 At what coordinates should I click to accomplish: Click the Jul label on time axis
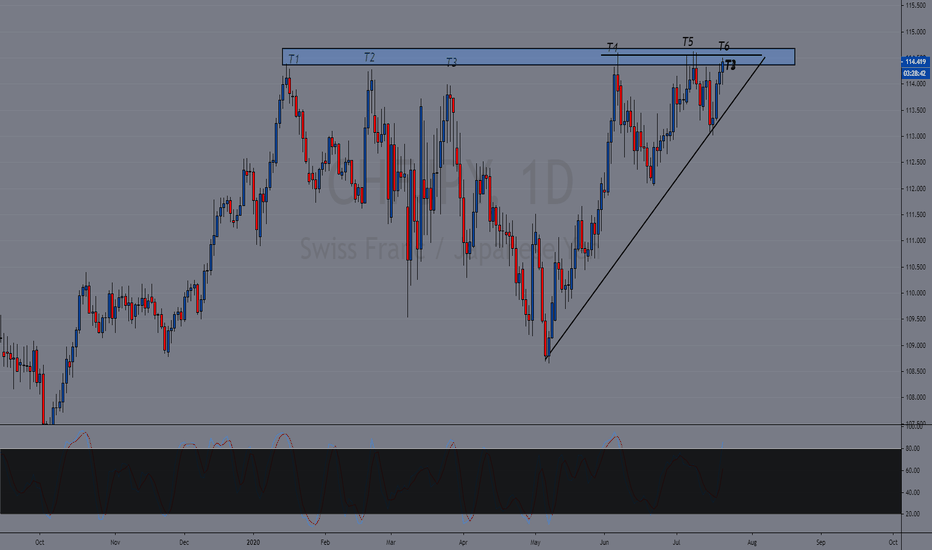point(676,542)
